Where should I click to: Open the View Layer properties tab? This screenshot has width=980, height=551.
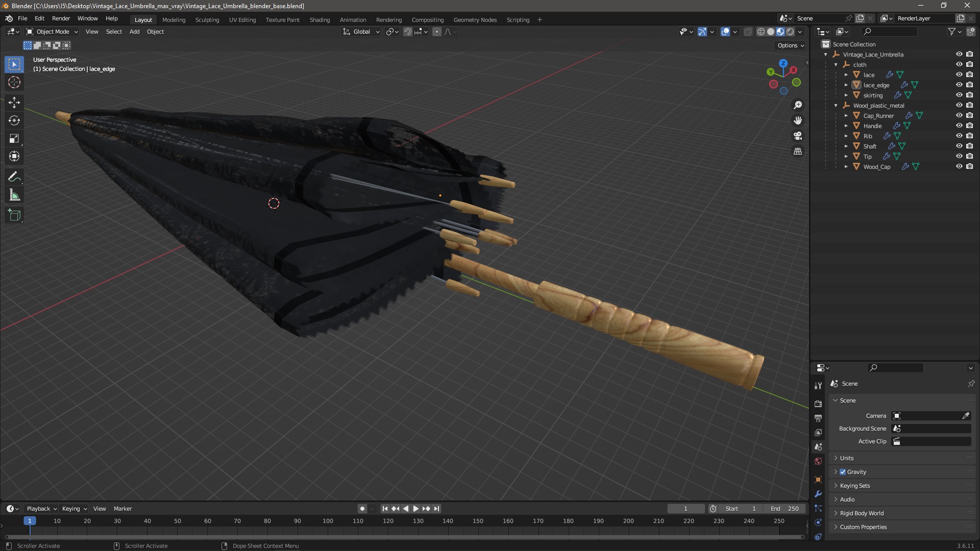(818, 432)
